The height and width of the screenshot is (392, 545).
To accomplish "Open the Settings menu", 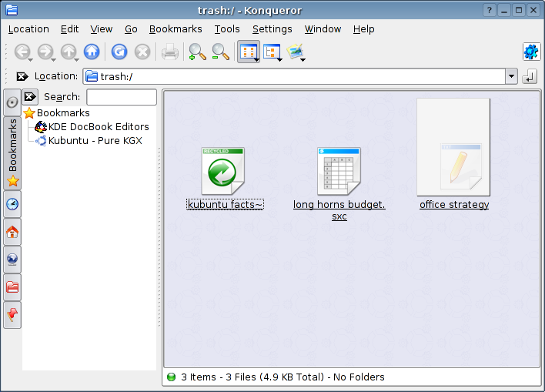I will click(272, 29).
